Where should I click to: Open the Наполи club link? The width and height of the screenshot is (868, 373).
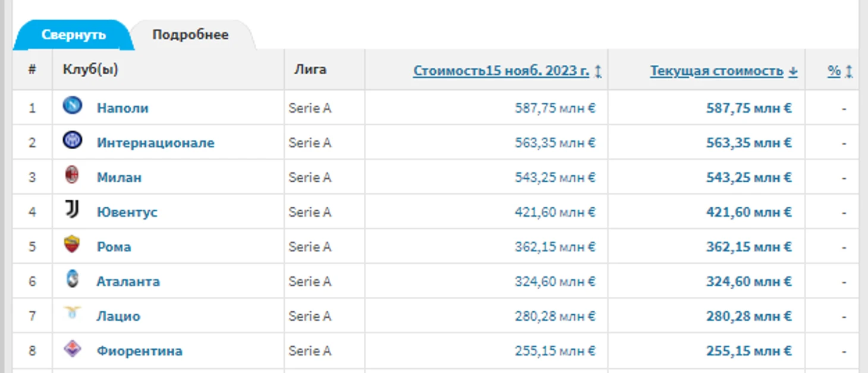click(x=122, y=108)
